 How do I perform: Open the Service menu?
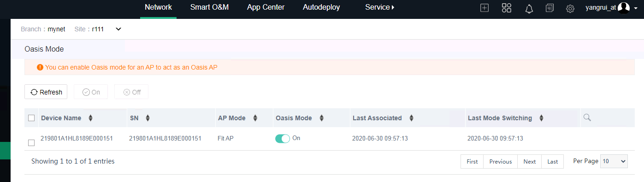coord(379,7)
